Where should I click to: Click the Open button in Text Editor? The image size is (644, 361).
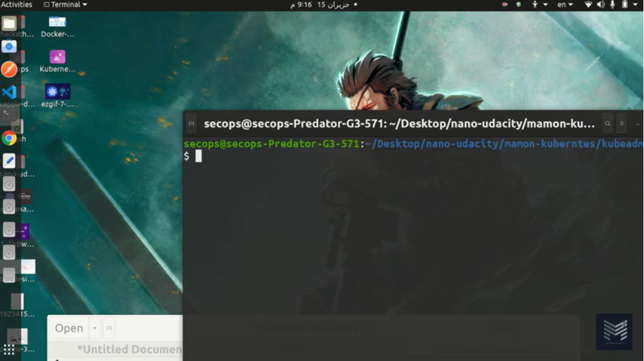[x=69, y=328]
